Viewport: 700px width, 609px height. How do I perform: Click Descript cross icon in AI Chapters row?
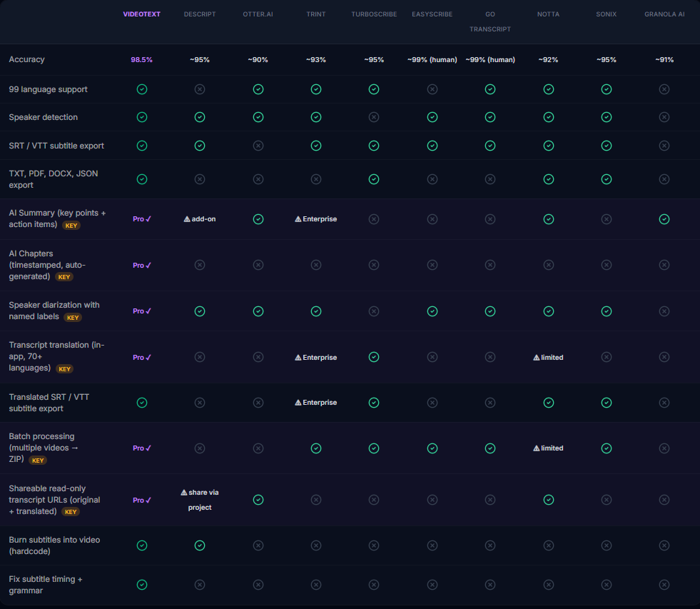click(x=200, y=265)
